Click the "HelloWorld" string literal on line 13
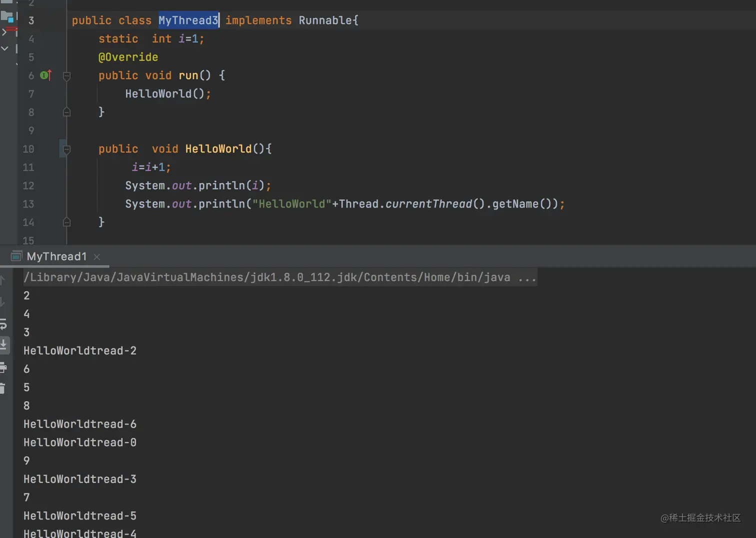 pyautogui.click(x=292, y=204)
